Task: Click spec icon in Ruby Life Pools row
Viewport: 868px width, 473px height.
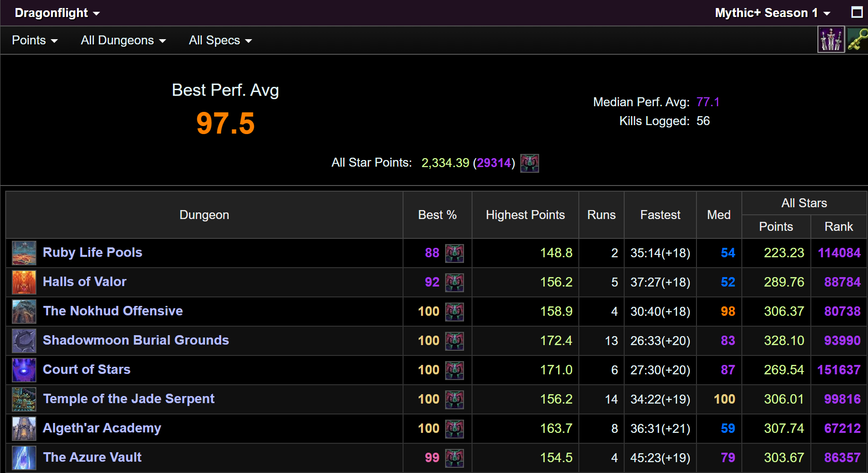Action: 455,253
